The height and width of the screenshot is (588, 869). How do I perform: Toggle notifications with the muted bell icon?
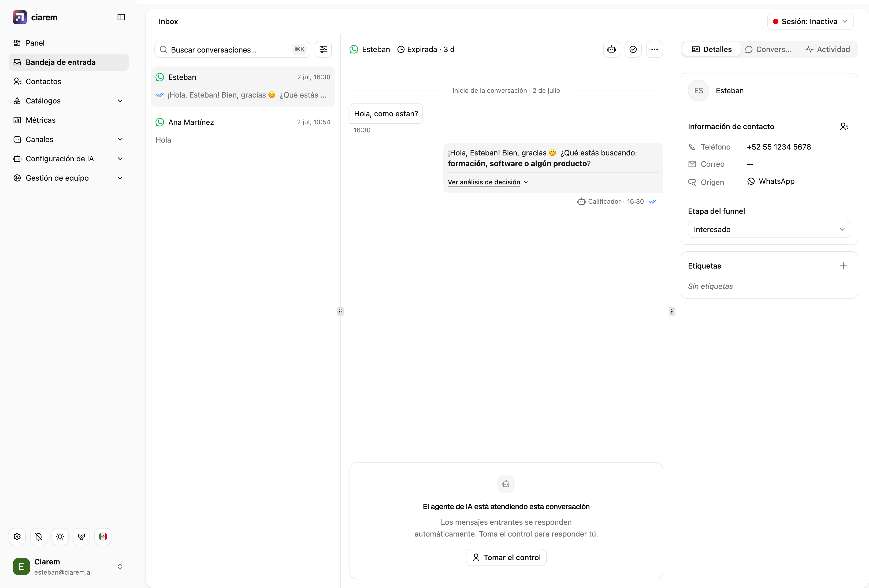pos(39,537)
